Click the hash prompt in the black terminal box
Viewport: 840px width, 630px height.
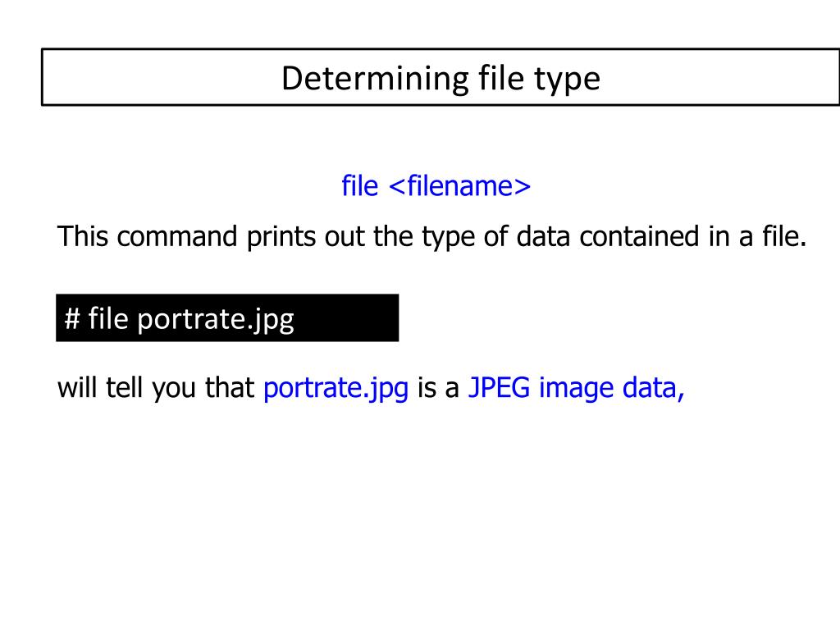click(72, 319)
